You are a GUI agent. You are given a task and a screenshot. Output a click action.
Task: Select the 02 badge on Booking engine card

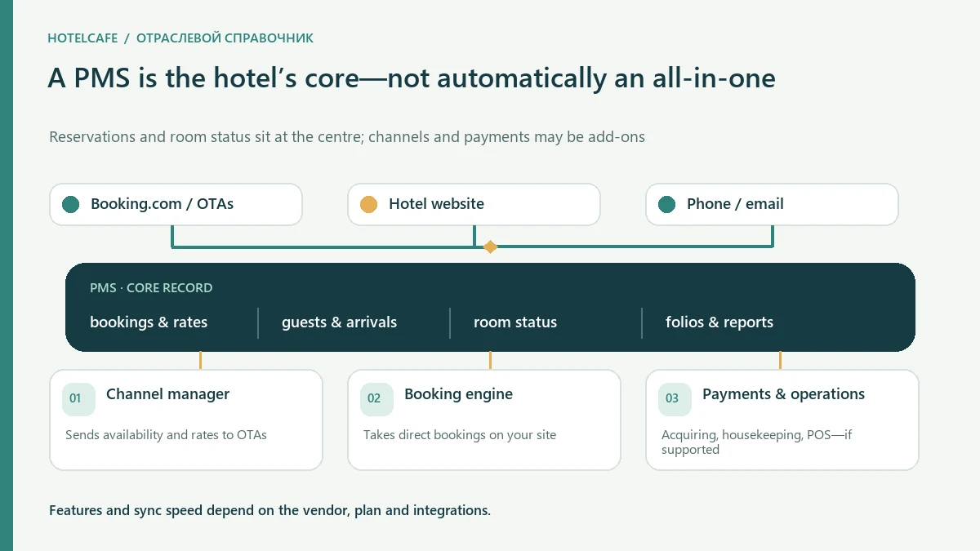click(x=376, y=399)
